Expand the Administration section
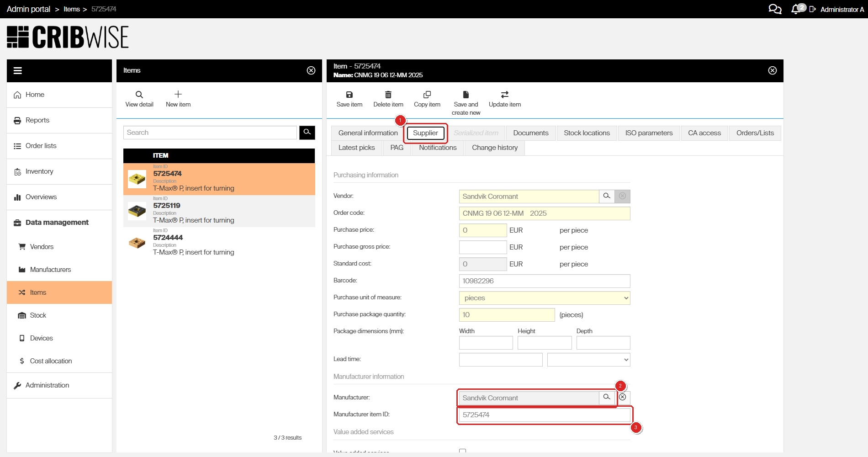 [x=59, y=385]
